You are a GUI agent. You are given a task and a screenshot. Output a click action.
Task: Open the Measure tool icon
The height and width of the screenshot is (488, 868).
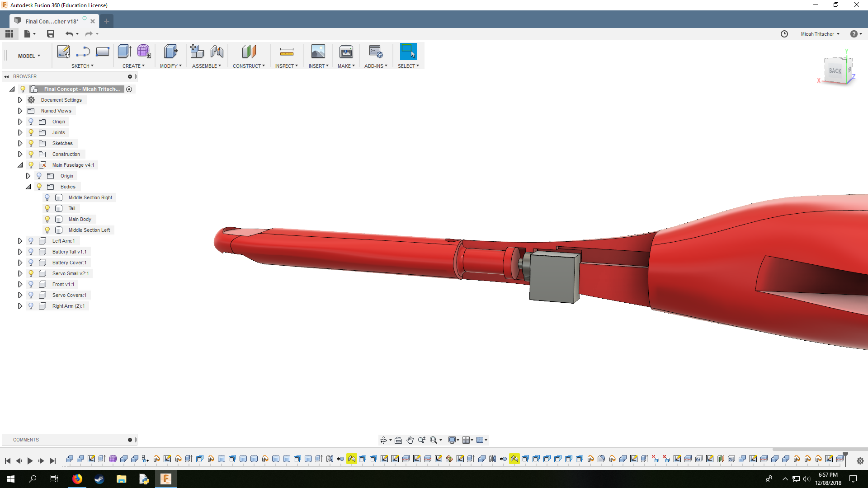(287, 52)
